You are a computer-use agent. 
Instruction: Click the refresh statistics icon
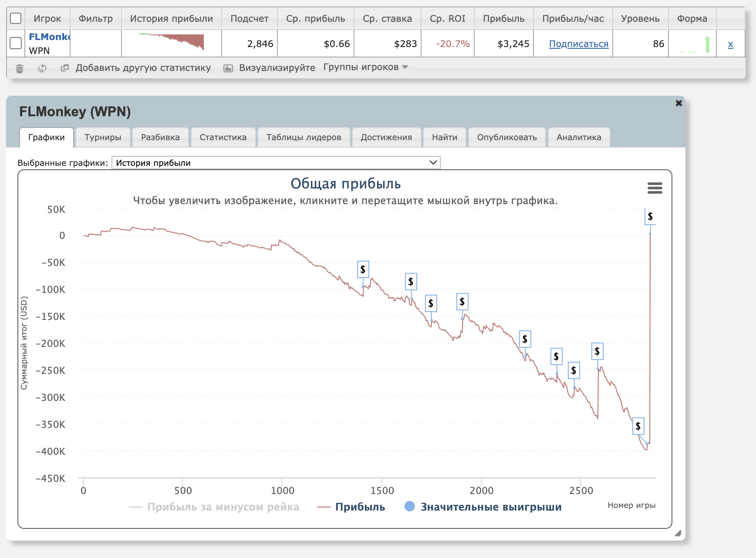click(42, 68)
